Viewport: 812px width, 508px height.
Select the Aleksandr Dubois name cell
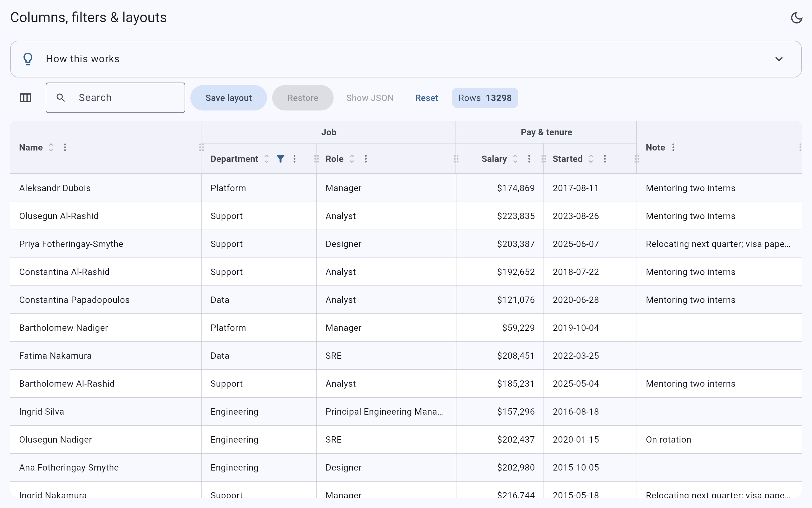pos(106,188)
